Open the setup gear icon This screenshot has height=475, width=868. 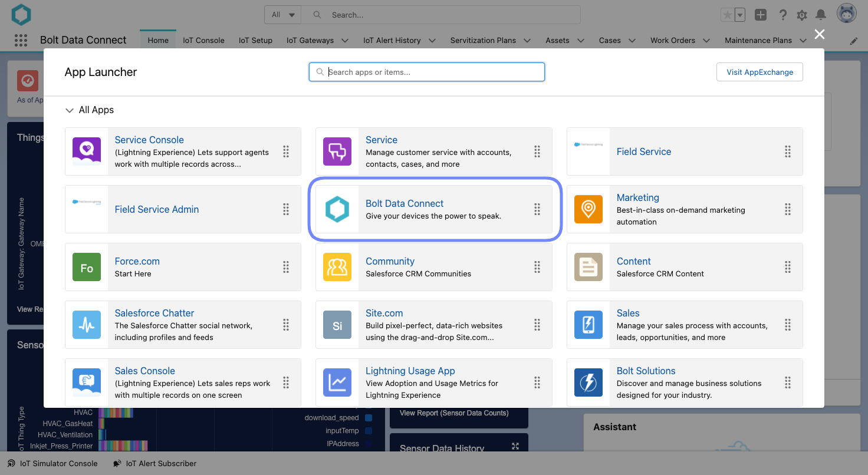tap(802, 15)
